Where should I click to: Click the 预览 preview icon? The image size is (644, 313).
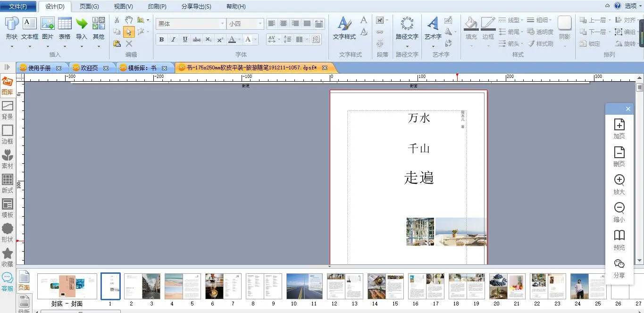point(619,240)
